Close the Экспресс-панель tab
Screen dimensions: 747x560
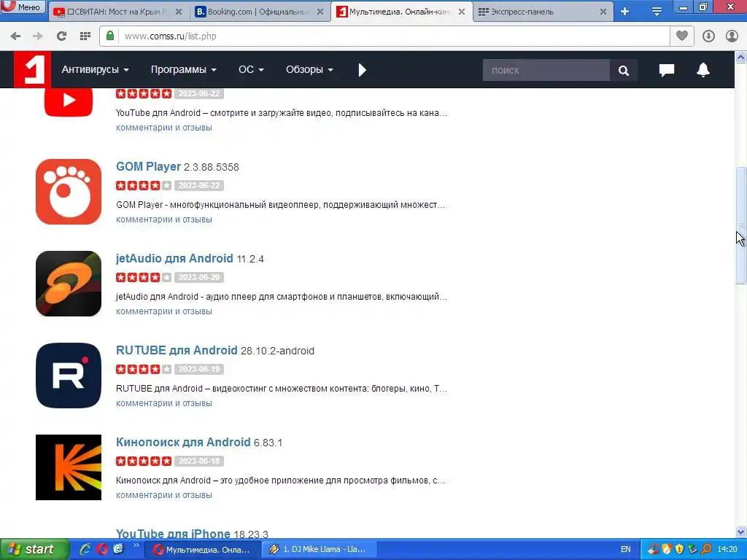pyautogui.click(x=603, y=12)
